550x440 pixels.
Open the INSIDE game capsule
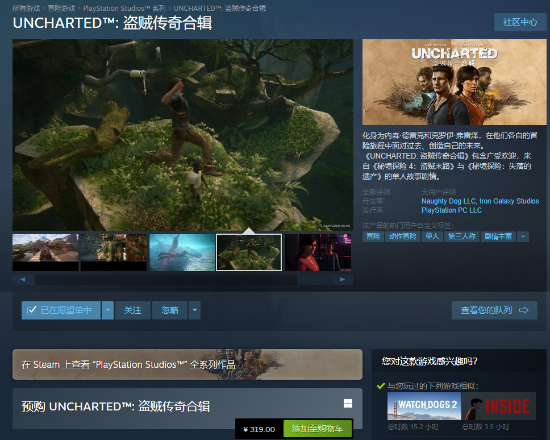[499, 406]
